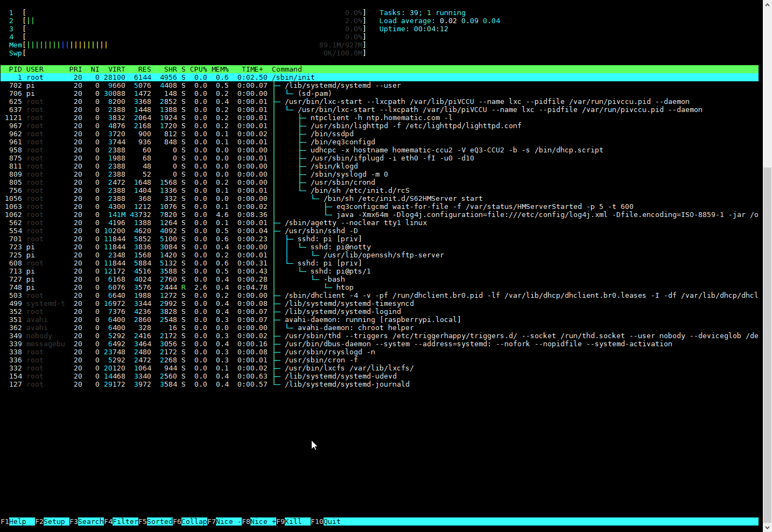The image size is (772, 532).
Task: Click the terminal scrollbar down arrow
Action: pos(767,527)
